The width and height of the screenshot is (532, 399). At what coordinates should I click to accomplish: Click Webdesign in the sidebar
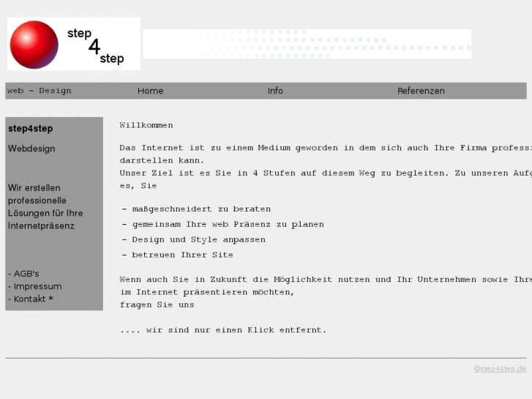pos(31,149)
